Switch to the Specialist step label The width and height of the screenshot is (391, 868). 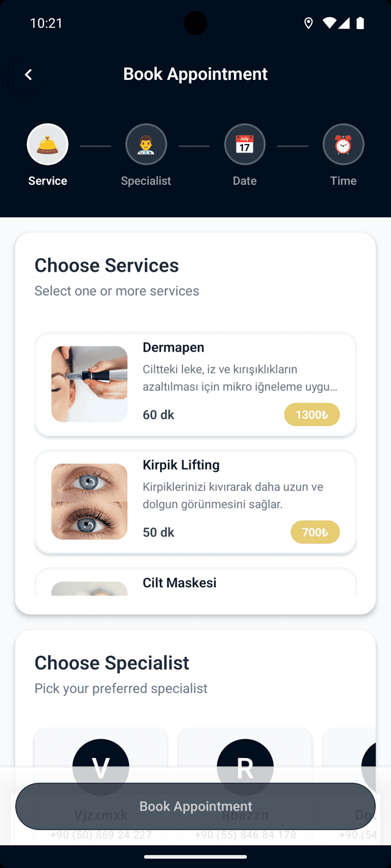coord(146,181)
